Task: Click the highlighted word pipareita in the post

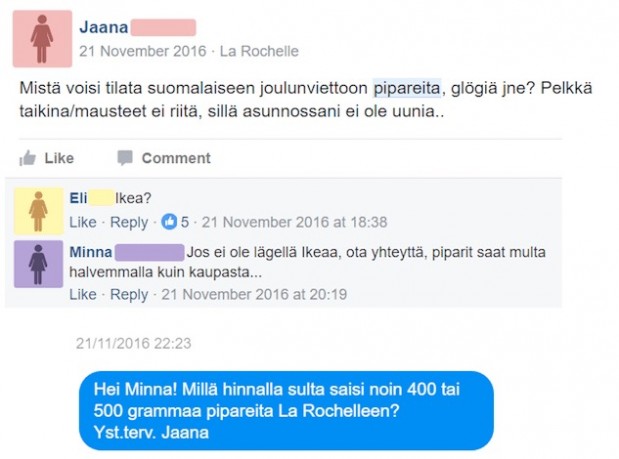Action: click(407, 88)
